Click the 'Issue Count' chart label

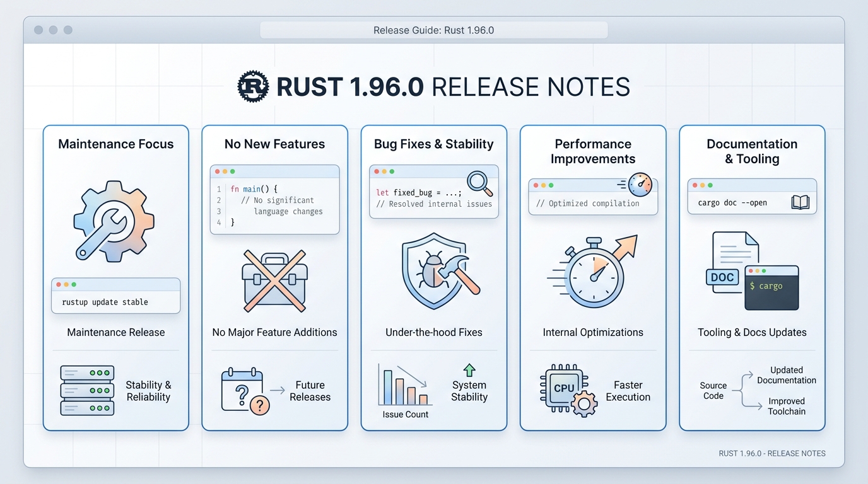pos(406,414)
